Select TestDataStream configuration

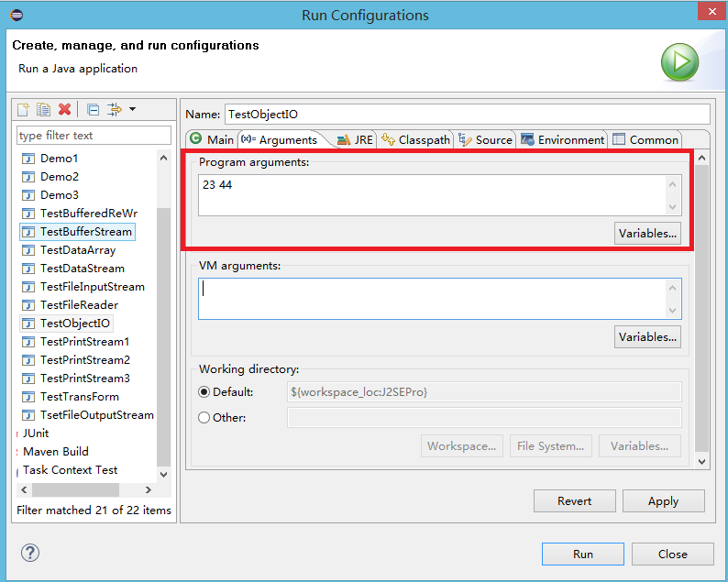tap(83, 269)
